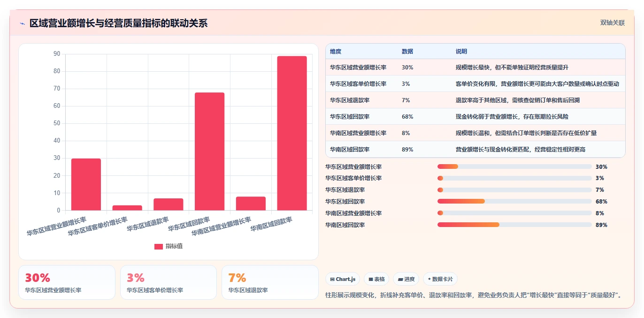This screenshot has width=644, height=318.
Task: Click the 华东区域客单价增长率 progress bar
Action: tap(514, 178)
